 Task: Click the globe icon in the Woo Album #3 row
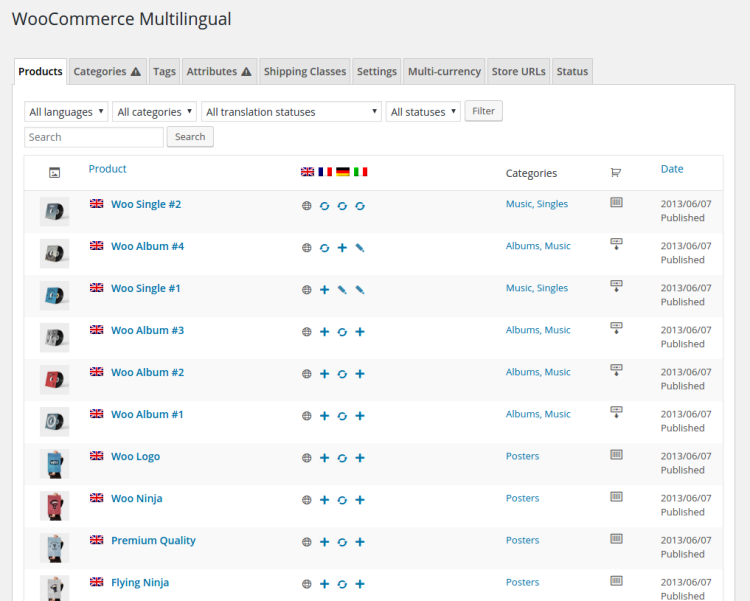307,331
